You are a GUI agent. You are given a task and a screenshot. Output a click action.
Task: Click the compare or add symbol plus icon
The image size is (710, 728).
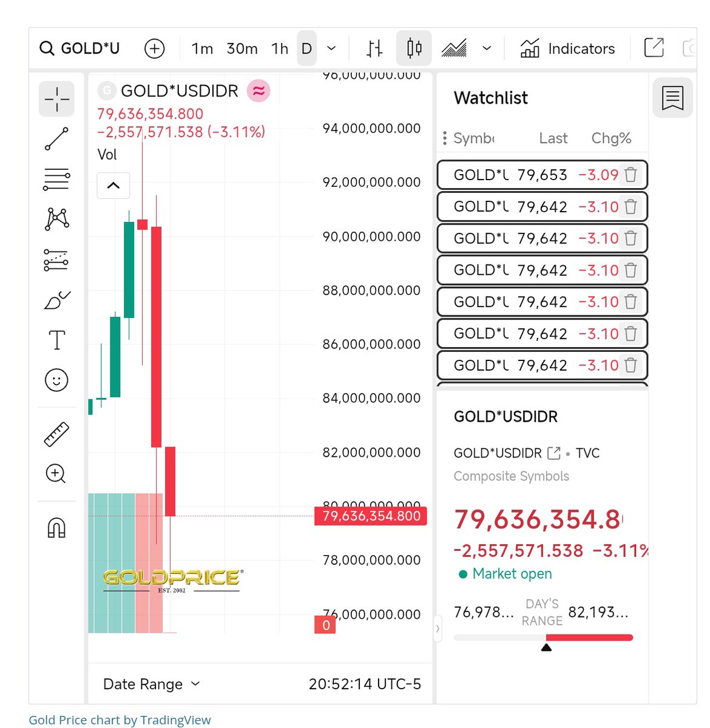point(154,49)
